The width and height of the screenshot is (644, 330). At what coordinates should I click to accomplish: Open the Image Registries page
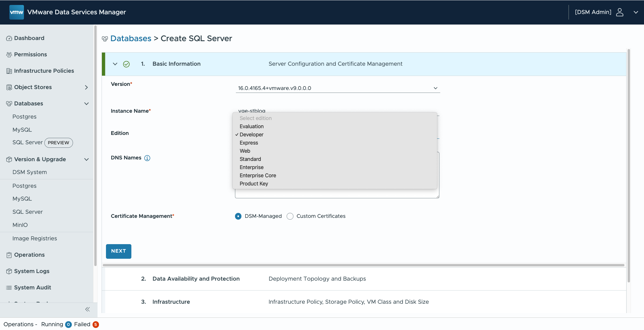pyautogui.click(x=35, y=238)
